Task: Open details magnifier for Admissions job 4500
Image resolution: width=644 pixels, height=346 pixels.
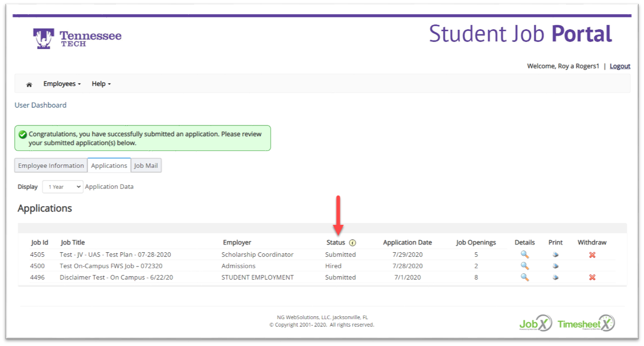Action: coord(525,266)
